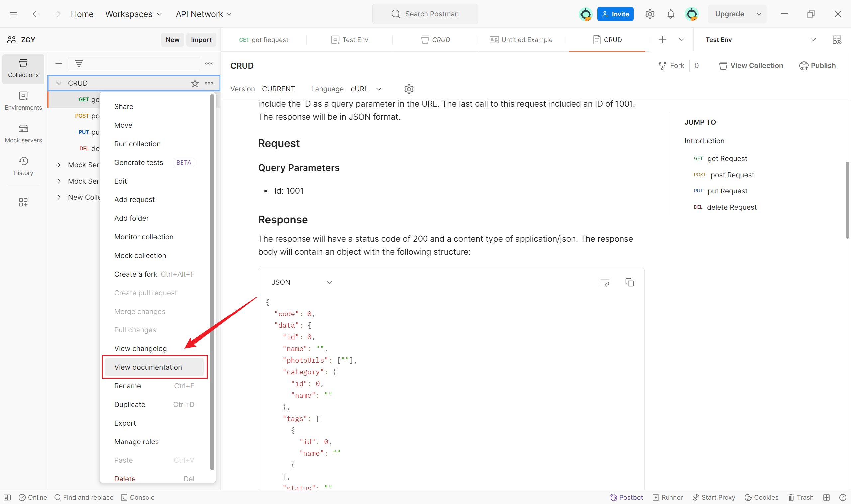Image resolution: width=851 pixels, height=504 pixels.
Task: Switch to the Test Env tab
Action: coord(349,40)
